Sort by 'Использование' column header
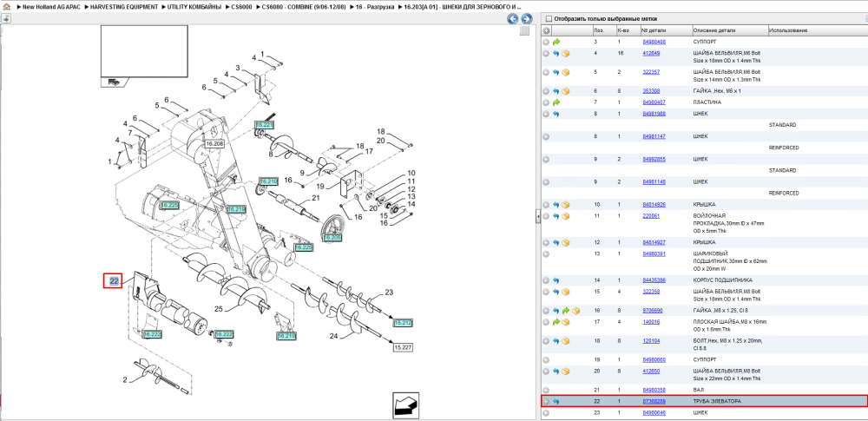Image resolution: width=868 pixels, height=421 pixels. pos(788,30)
